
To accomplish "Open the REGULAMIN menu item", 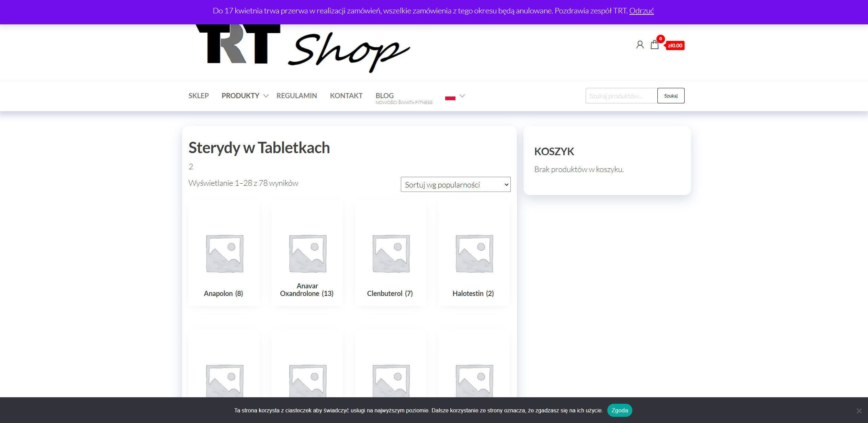I will coord(296,96).
